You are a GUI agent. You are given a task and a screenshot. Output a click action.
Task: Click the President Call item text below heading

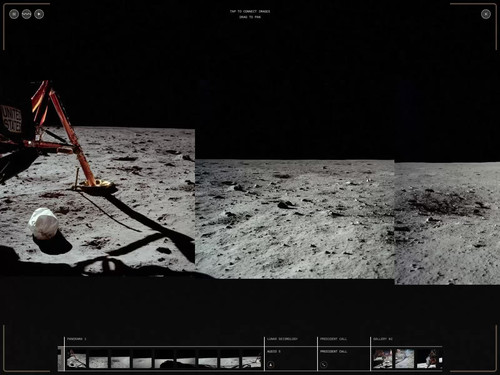tap(333, 351)
